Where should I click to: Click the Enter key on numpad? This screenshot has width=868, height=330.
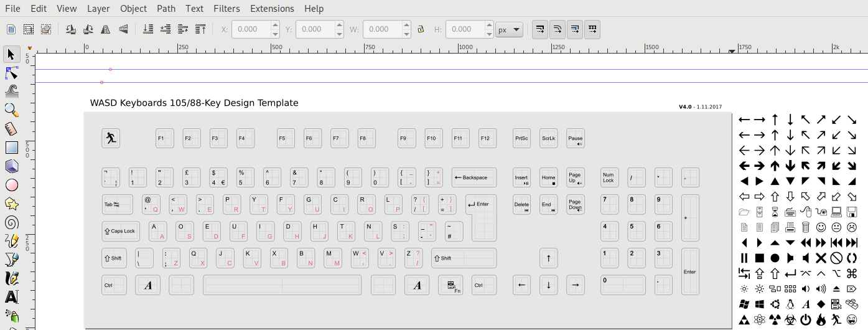(x=690, y=271)
